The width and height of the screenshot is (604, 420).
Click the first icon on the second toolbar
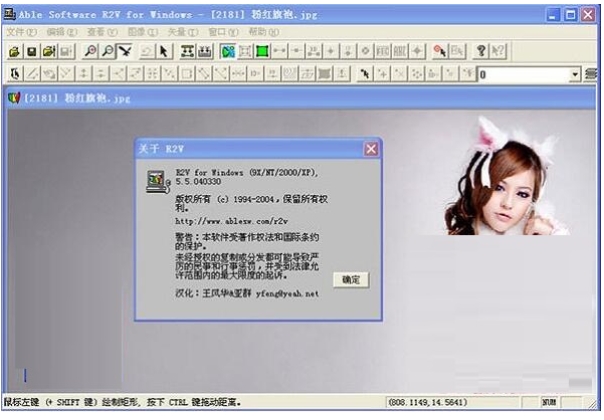tap(15, 74)
